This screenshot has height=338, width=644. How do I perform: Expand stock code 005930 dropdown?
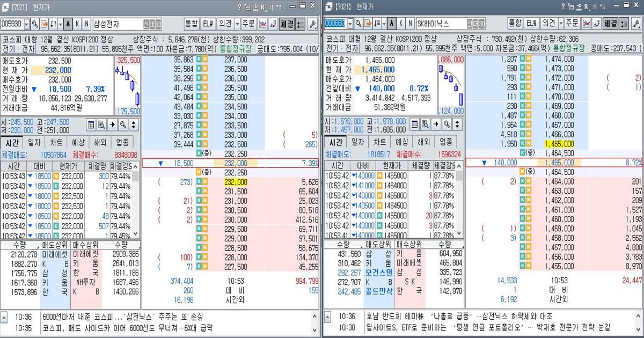tap(26, 24)
